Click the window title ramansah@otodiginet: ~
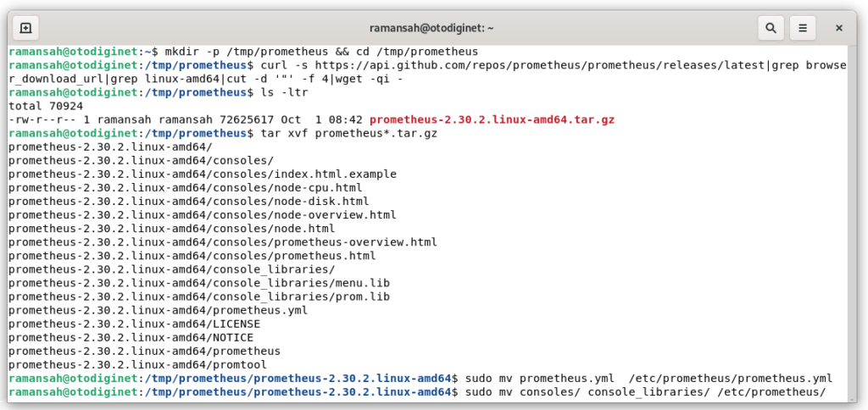This screenshot has width=868, height=410. 433,28
